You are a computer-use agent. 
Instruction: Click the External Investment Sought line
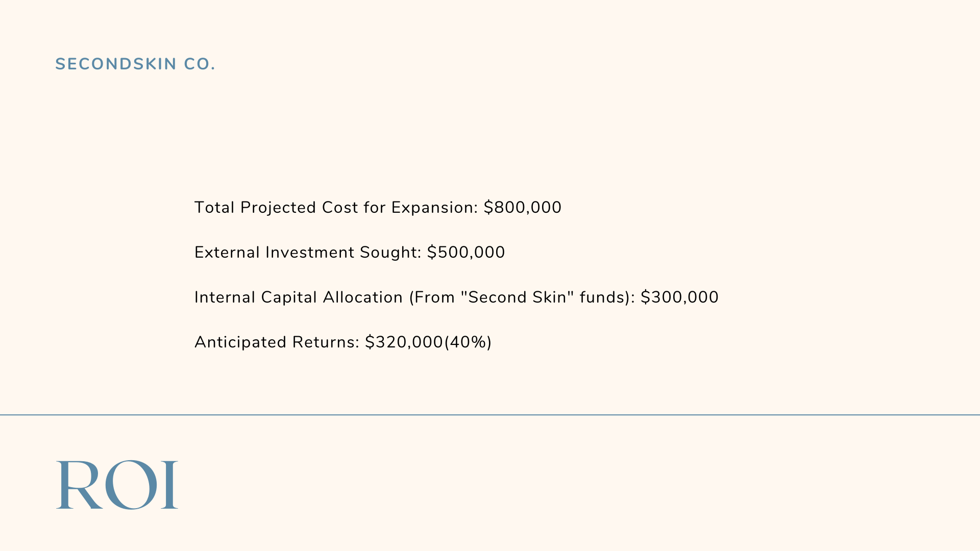tap(350, 253)
